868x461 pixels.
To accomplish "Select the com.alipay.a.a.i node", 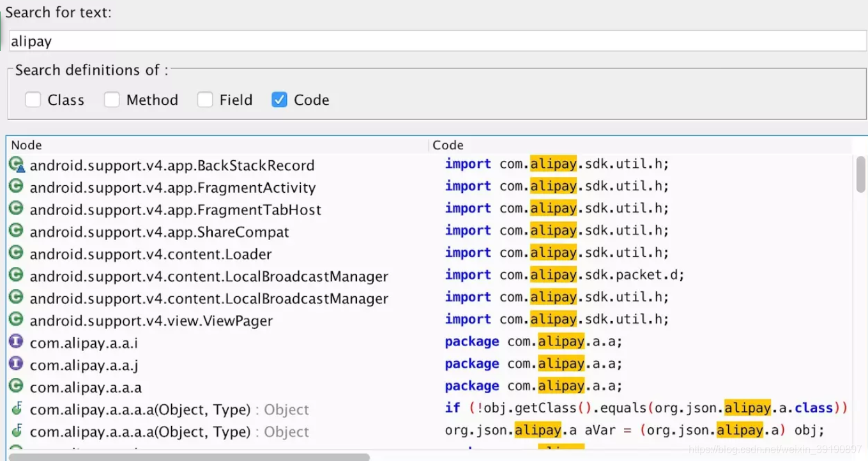I will 84,343.
